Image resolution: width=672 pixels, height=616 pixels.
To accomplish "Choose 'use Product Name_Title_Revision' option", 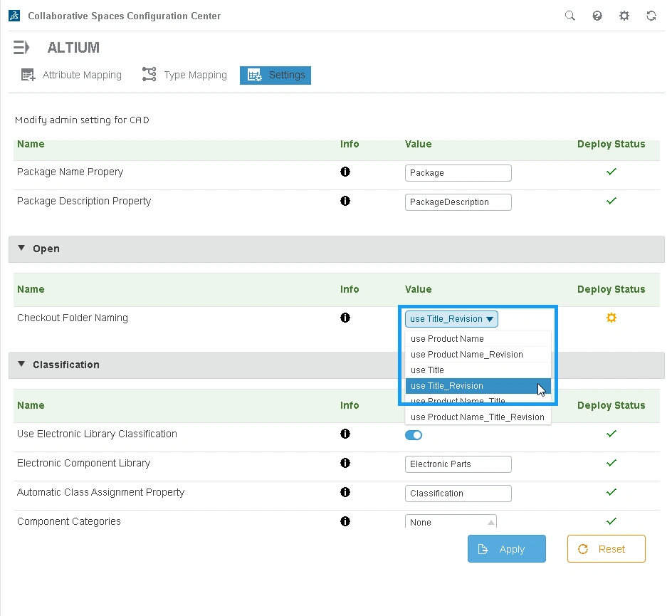I will (x=478, y=417).
